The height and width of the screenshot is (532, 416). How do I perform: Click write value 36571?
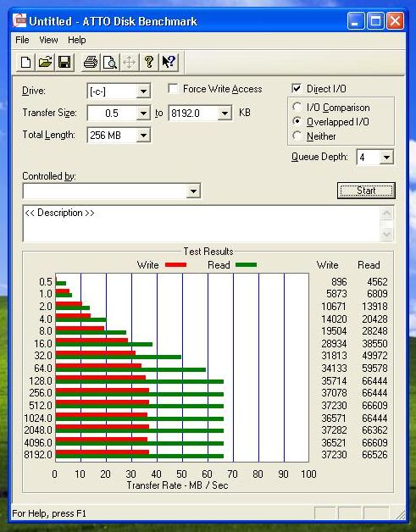(x=334, y=418)
